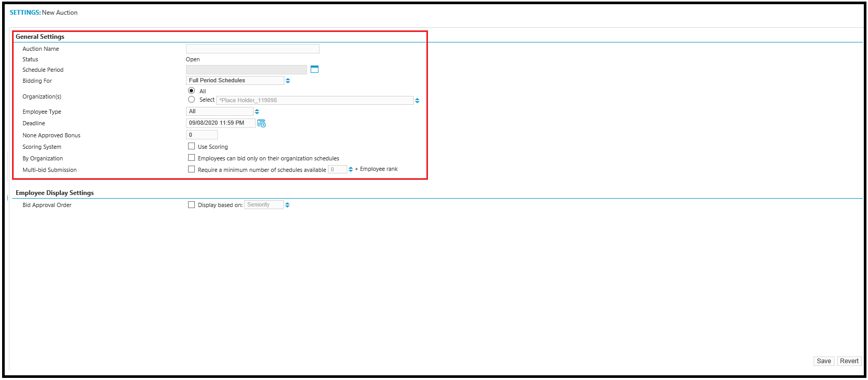Viewport: 868px width, 380px height.
Task: Select the All organizations radio button
Action: point(191,91)
